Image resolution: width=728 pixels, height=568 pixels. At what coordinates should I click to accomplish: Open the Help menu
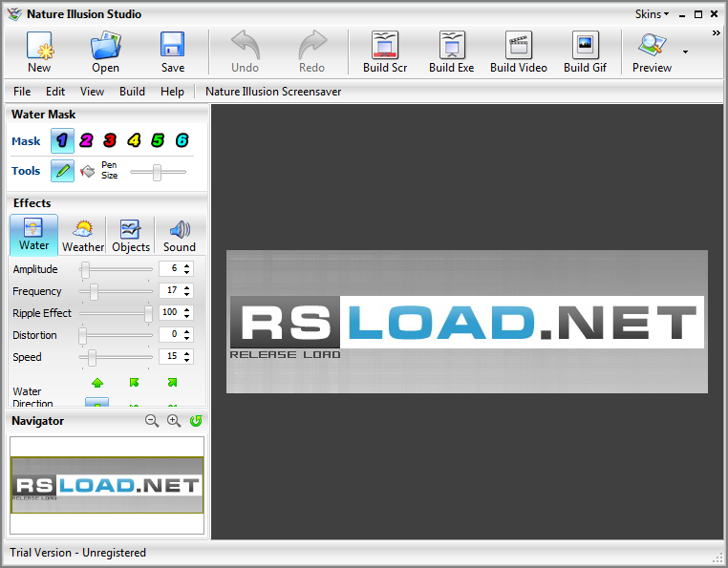[172, 92]
